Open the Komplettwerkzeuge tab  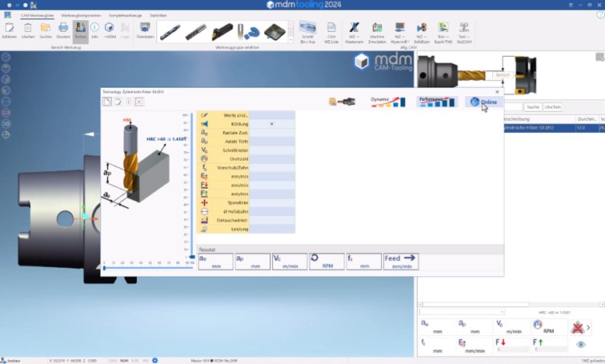[126, 15]
